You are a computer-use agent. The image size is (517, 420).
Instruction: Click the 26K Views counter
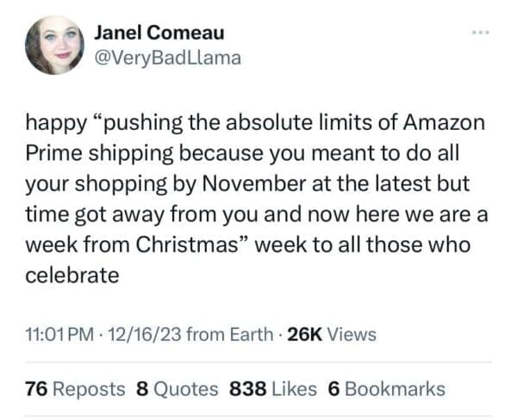(x=331, y=334)
